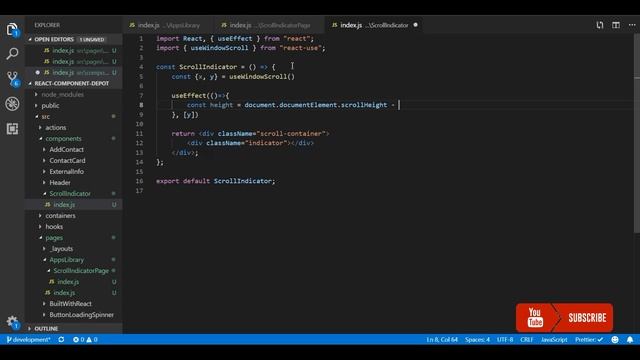Screen dimensions: 640x360
Task: Click the Synchronize Changes icon in status bar
Action: [x=61, y=340]
